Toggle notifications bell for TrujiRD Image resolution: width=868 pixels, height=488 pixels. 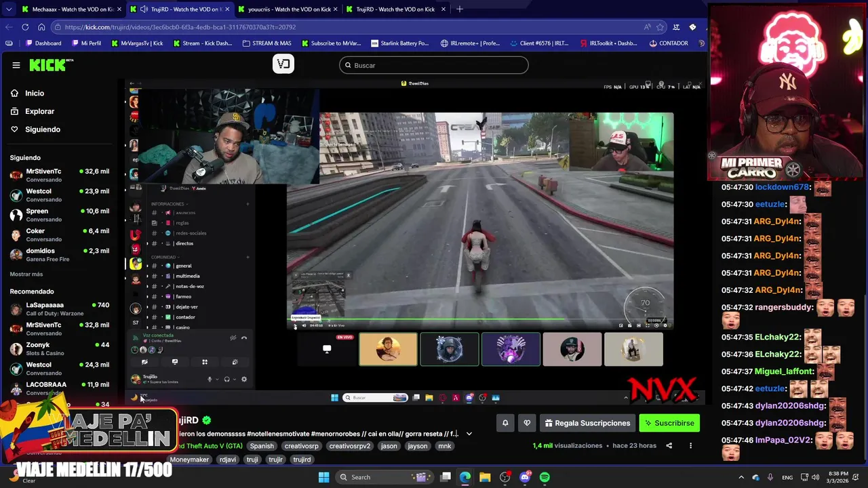pos(505,423)
